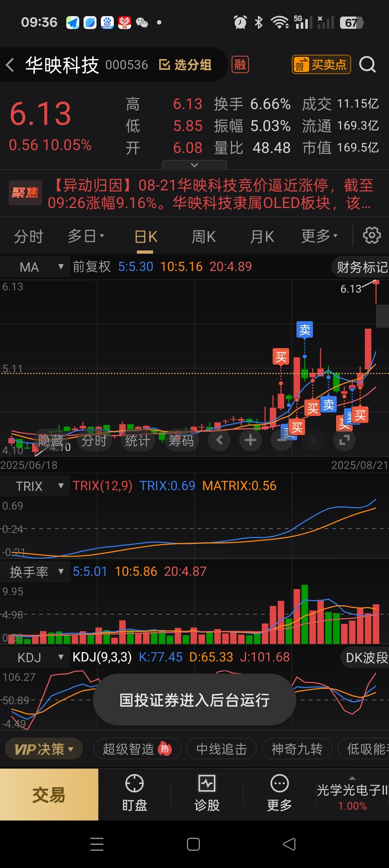Tap the top 卖 sell marker

tap(305, 330)
